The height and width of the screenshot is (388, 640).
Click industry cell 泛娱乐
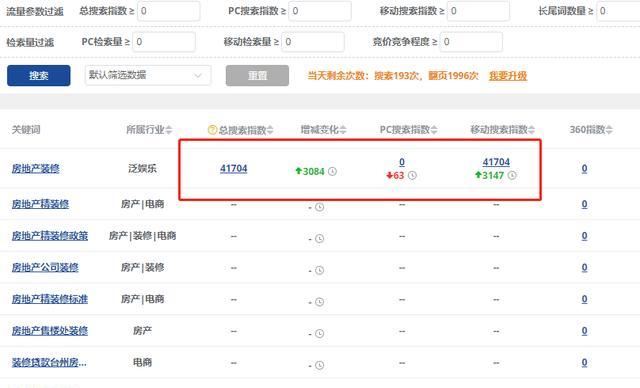point(142,169)
